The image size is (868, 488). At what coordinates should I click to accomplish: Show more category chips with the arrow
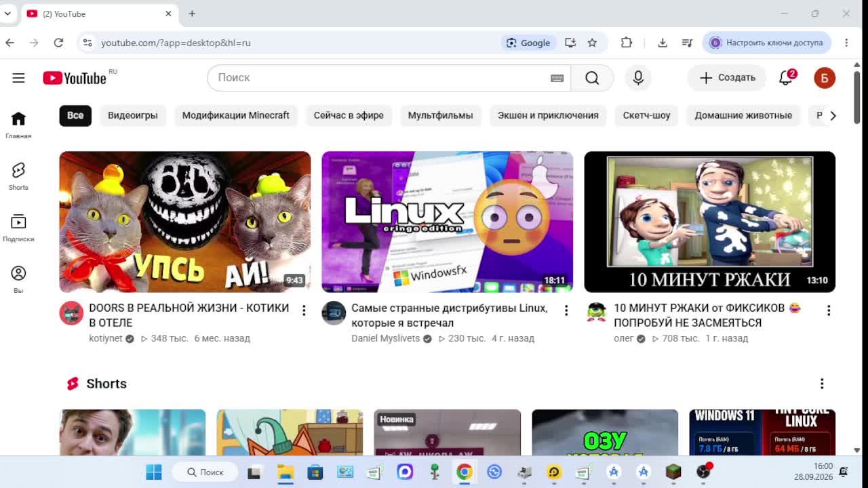pyautogui.click(x=833, y=115)
